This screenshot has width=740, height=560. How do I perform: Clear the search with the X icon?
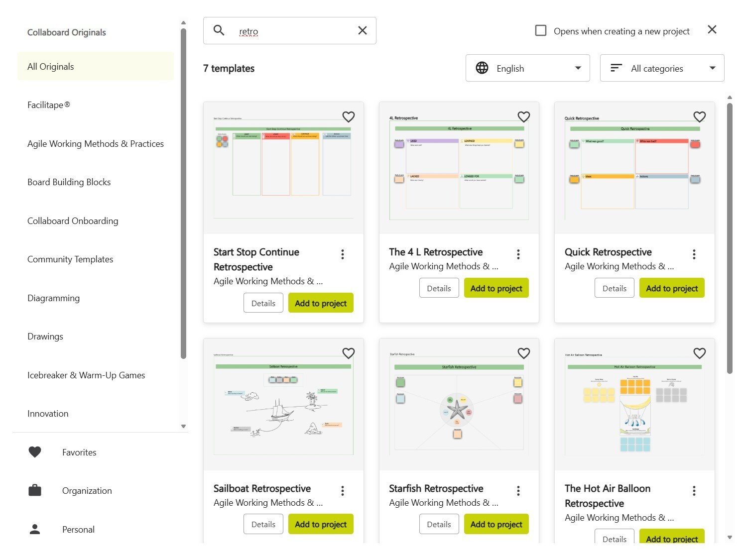pos(362,30)
